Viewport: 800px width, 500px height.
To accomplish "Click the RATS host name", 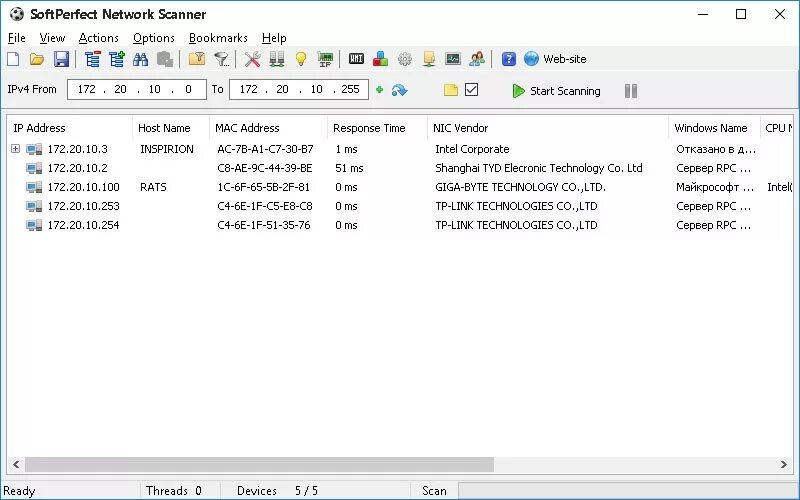I will coord(153,187).
